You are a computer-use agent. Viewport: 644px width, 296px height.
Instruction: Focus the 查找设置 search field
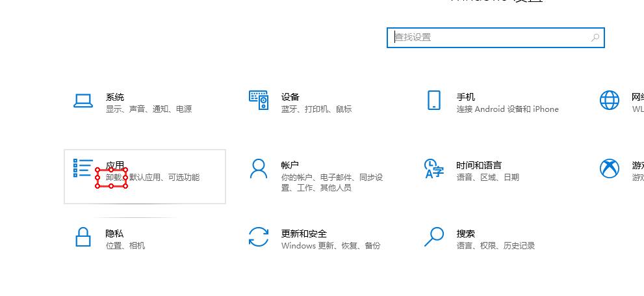[x=496, y=38]
